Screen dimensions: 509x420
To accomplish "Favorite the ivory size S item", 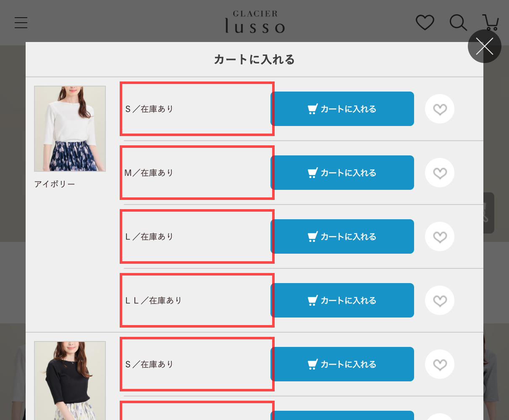I will coord(440,109).
